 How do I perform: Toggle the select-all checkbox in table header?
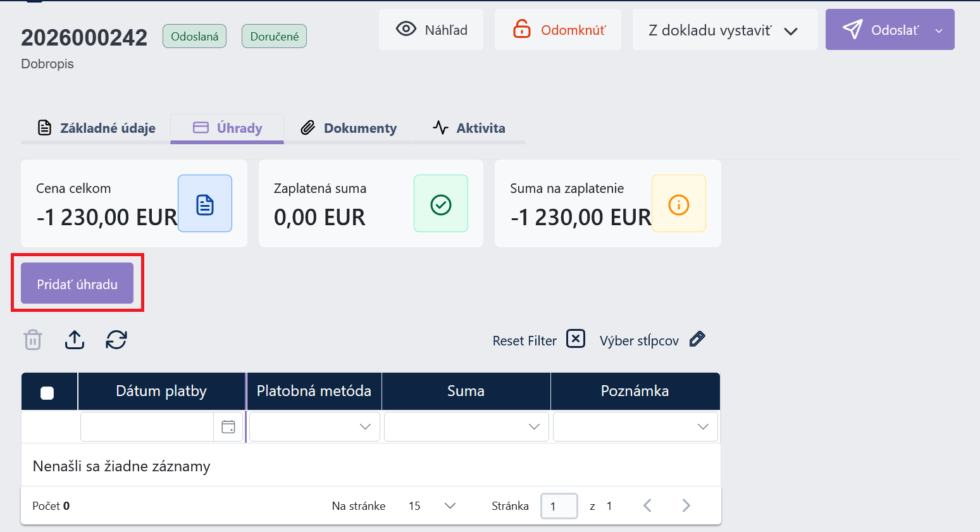click(x=47, y=393)
